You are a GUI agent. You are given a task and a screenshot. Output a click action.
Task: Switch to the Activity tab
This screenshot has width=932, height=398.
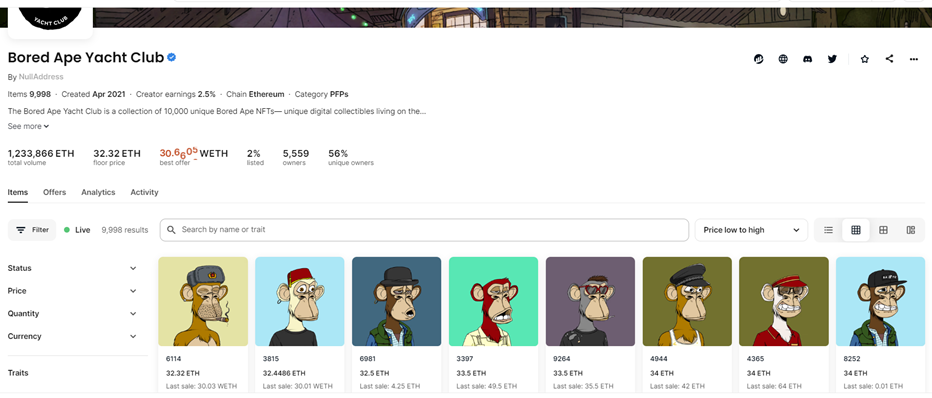click(144, 192)
